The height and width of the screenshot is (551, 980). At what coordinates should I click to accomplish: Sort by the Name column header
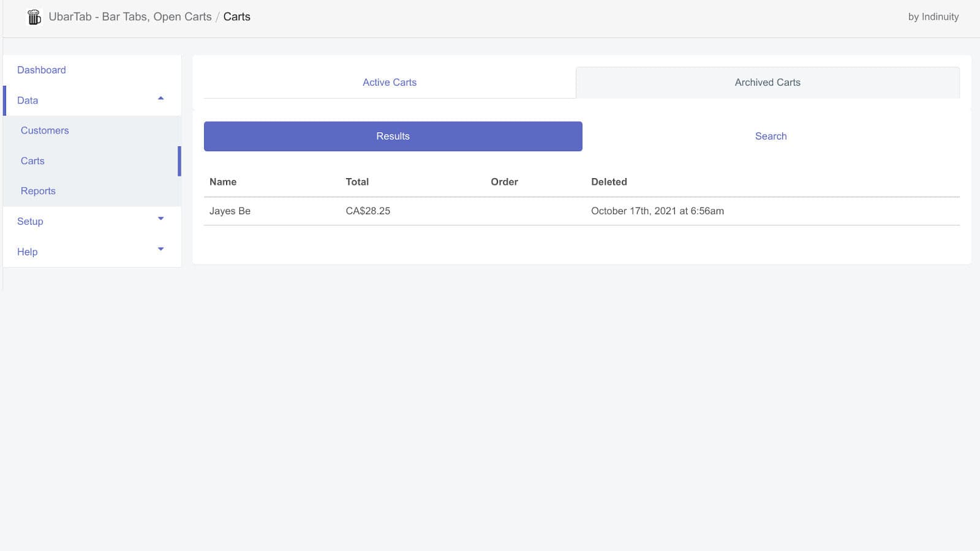pyautogui.click(x=223, y=181)
